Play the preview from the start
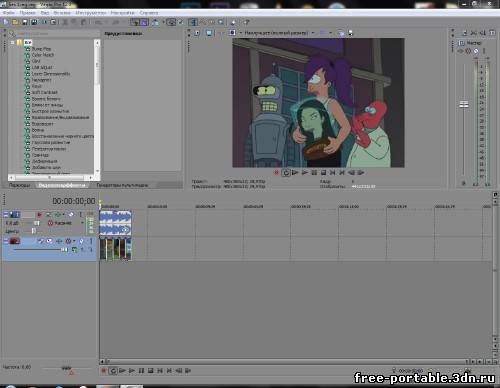 (x=295, y=172)
